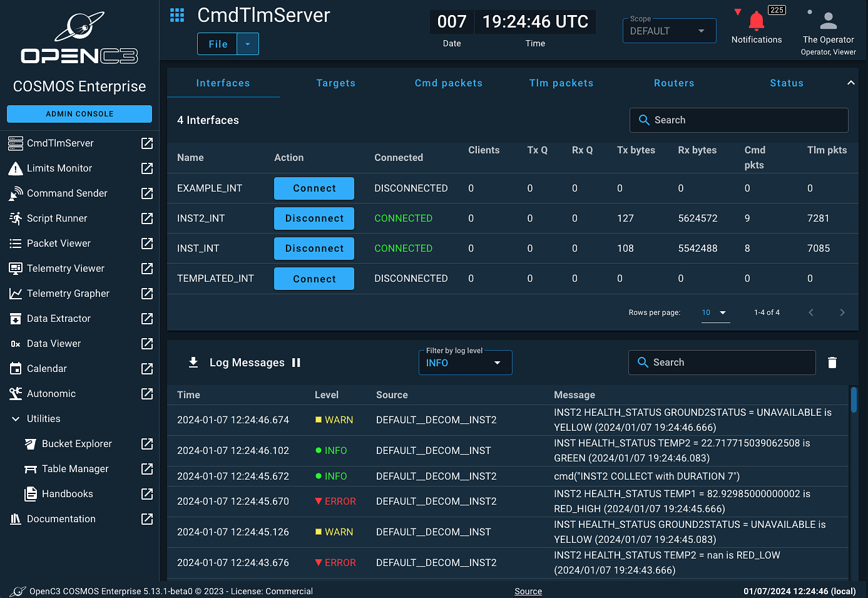Click the Source link in footer
This screenshot has height=598, width=868.
tap(528, 591)
